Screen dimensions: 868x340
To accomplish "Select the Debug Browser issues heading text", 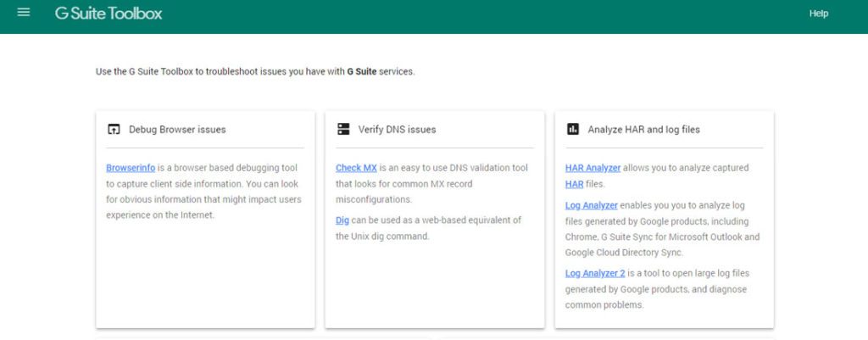I will click(177, 130).
